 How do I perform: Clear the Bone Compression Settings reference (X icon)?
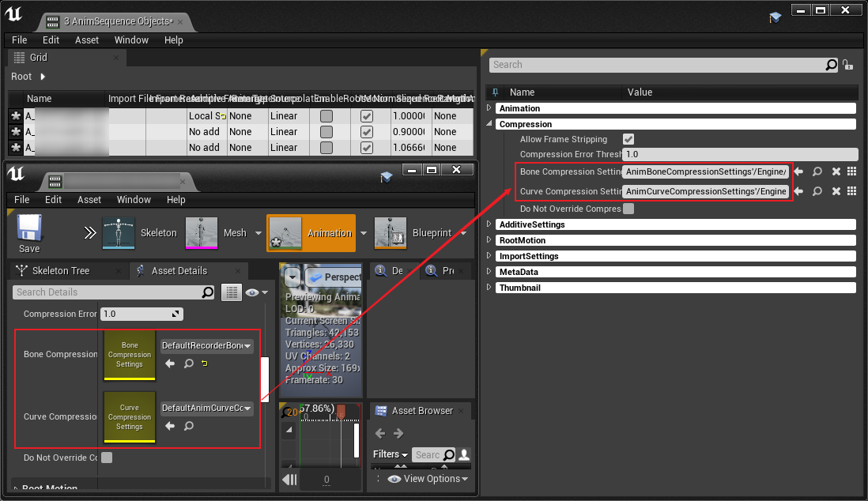(835, 171)
